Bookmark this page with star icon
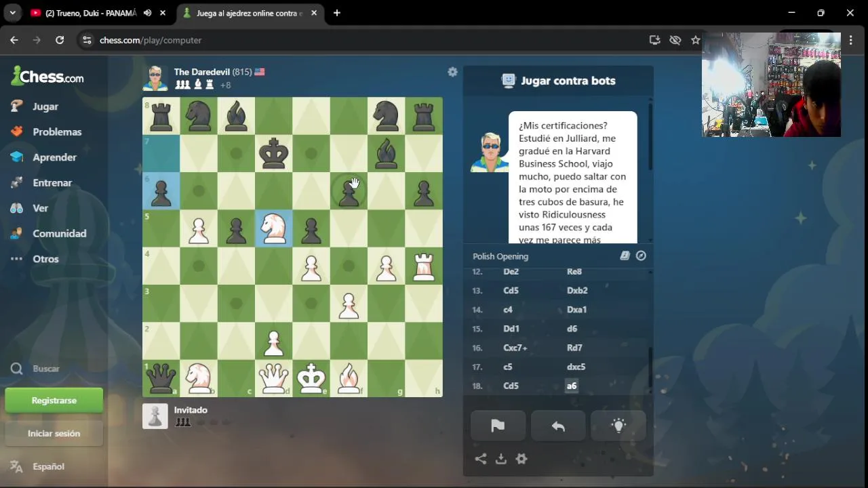 coord(695,40)
